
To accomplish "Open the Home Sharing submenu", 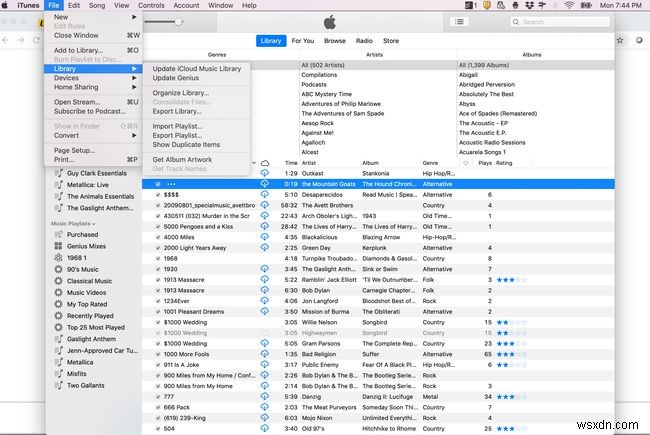I will point(93,87).
